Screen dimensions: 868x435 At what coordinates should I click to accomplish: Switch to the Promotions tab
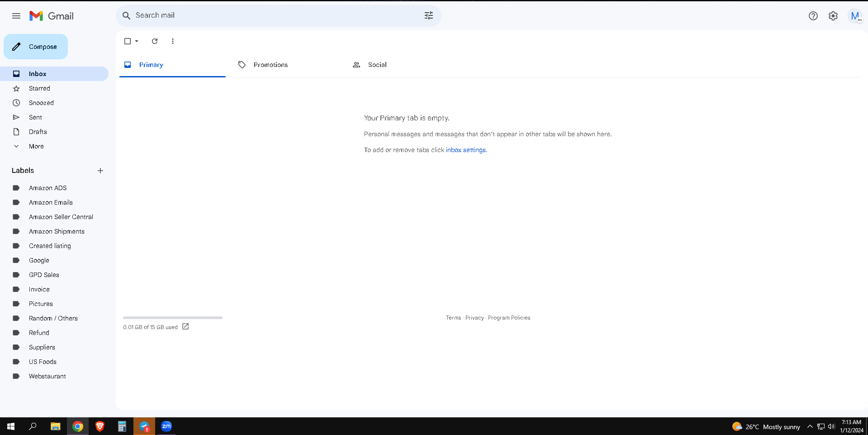[286, 65]
